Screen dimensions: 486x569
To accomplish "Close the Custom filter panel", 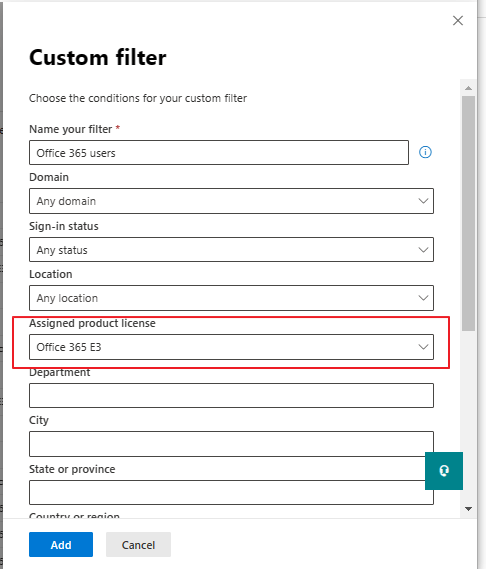I will tap(458, 21).
